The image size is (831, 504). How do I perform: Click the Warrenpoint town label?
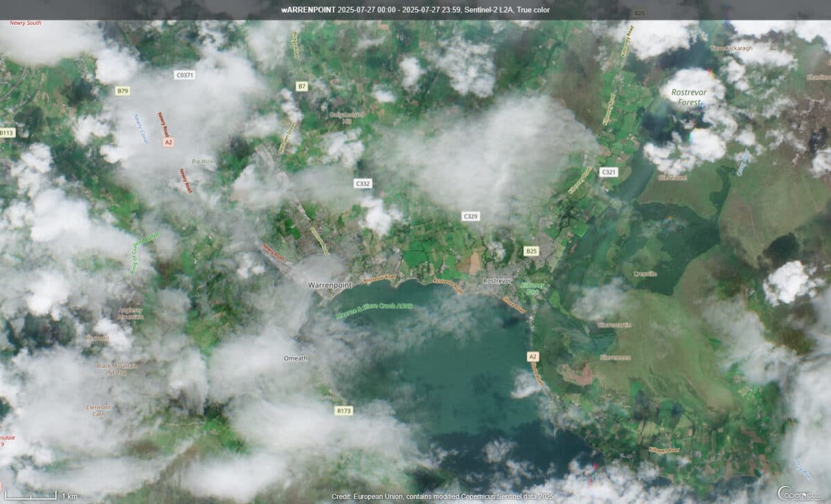[330, 285]
